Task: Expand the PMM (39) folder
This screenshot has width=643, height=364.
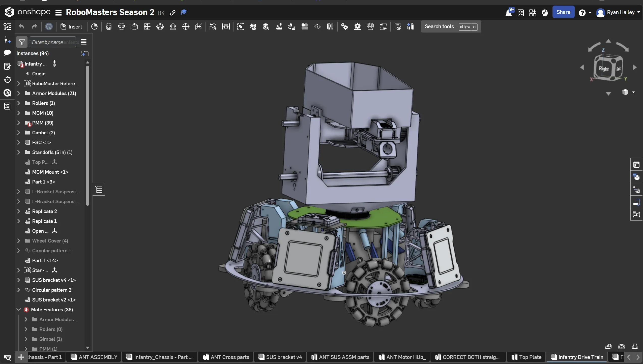Action: coord(18,123)
